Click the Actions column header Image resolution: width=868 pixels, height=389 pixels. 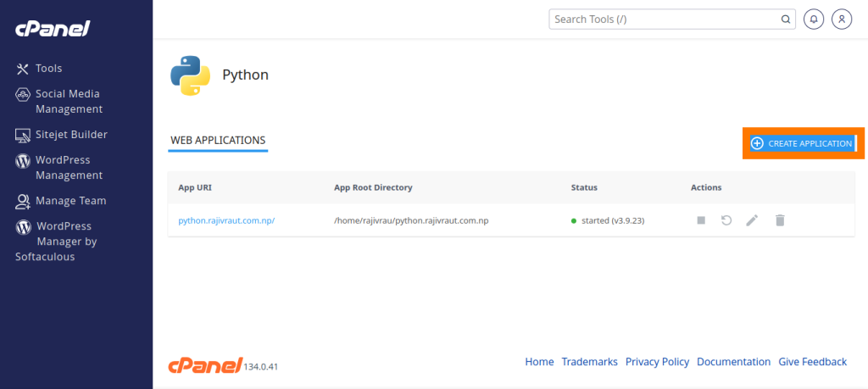(706, 187)
